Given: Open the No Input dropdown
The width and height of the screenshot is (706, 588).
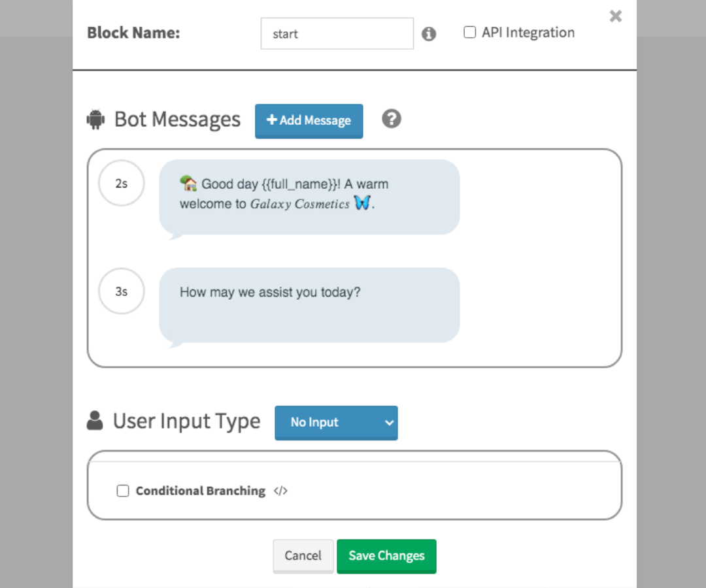Looking at the screenshot, I should [x=336, y=423].
